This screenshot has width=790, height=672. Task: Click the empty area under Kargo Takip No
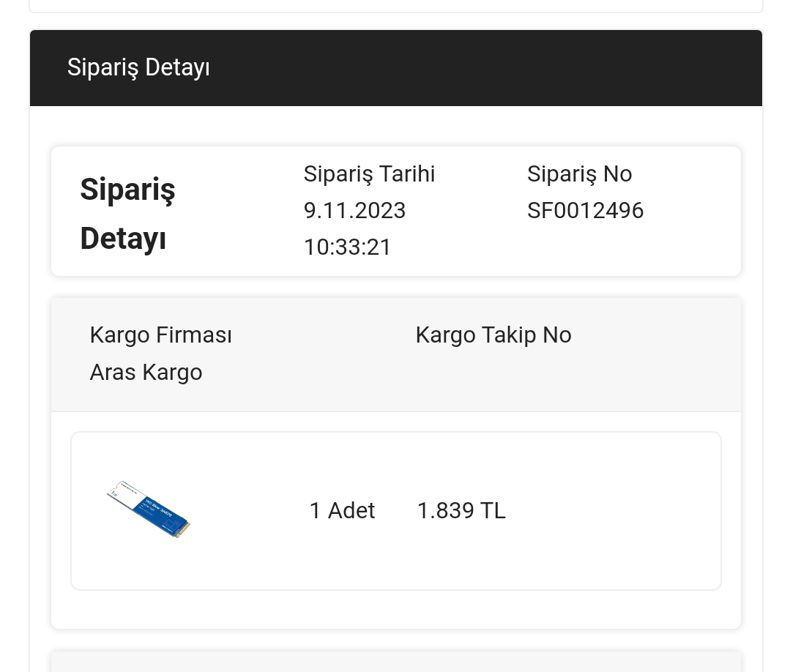(x=493, y=373)
